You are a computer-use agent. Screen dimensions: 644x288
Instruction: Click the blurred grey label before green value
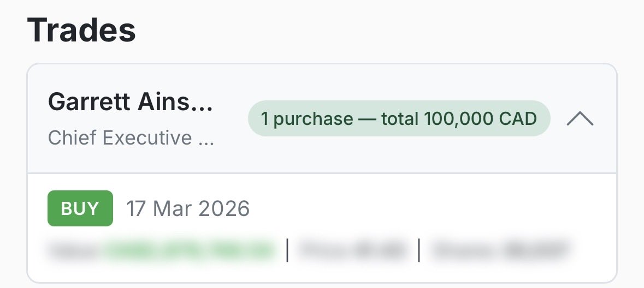click(x=75, y=250)
